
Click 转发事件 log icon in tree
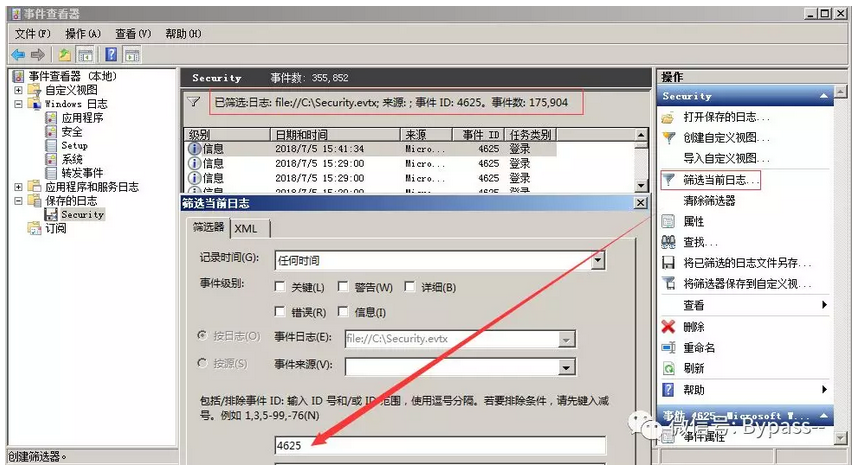[x=51, y=173]
